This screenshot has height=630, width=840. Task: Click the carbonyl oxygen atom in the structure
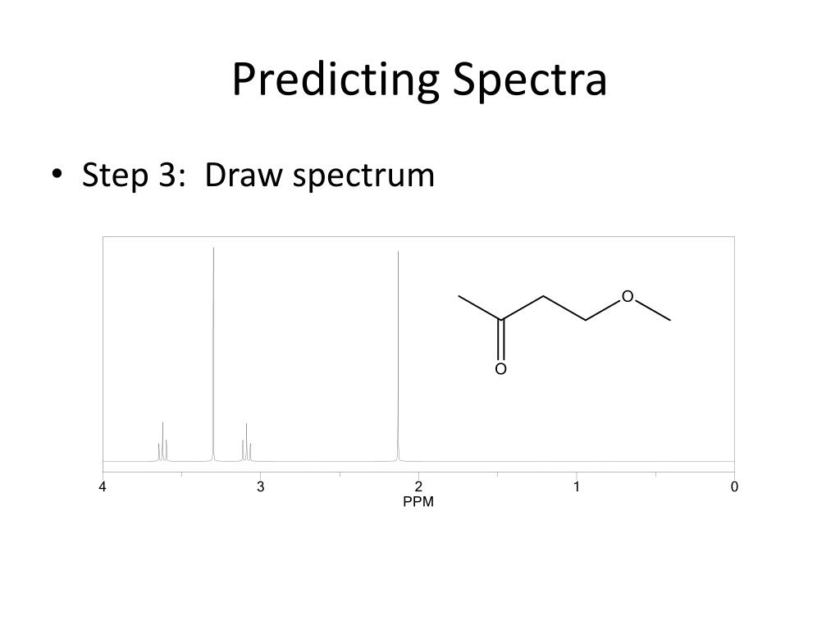pyautogui.click(x=501, y=368)
